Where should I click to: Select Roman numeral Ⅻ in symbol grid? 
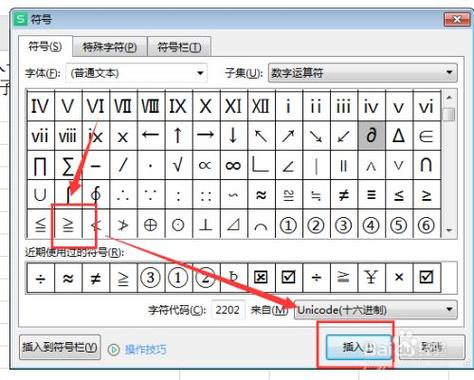261,106
